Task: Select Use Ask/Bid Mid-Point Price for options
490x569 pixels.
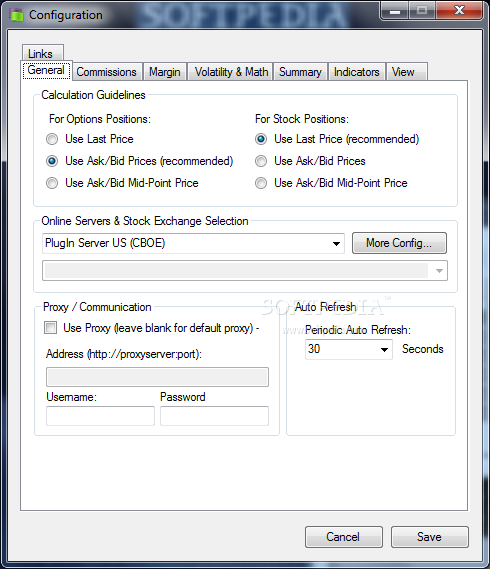Action: tap(52, 183)
